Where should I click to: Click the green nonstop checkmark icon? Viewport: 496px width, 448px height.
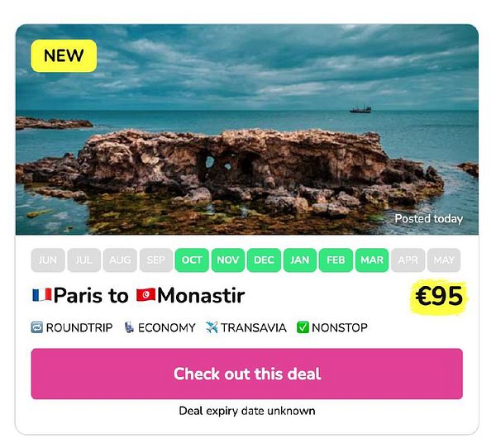(303, 327)
